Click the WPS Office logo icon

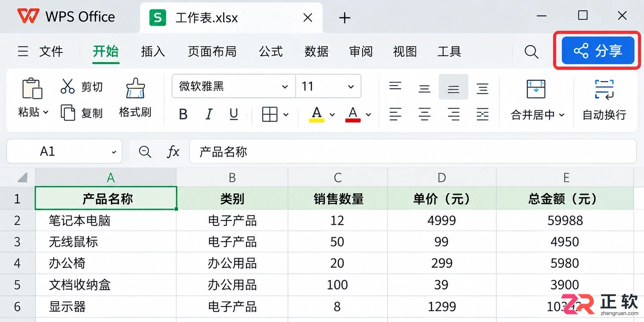click(28, 17)
